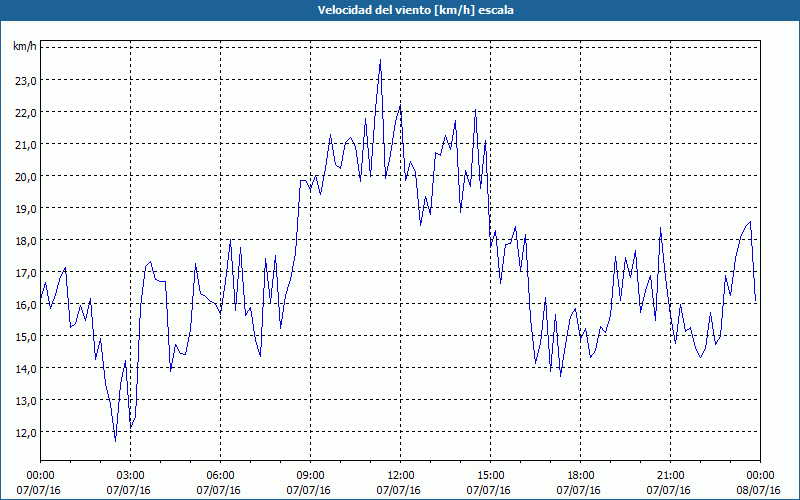Image resolution: width=800 pixels, height=500 pixels.
Task: Click the 19,0 y-axis value
Action: tap(26, 209)
